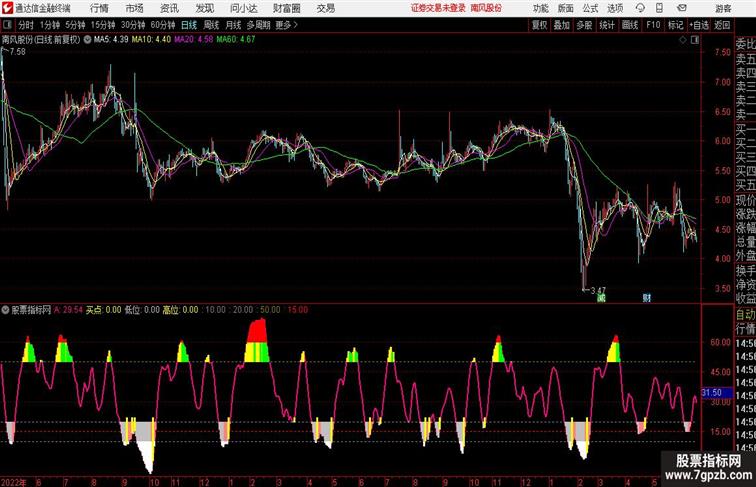The image size is (756, 487).
Task: Switch to 15分钟 period
Action: 103,25
